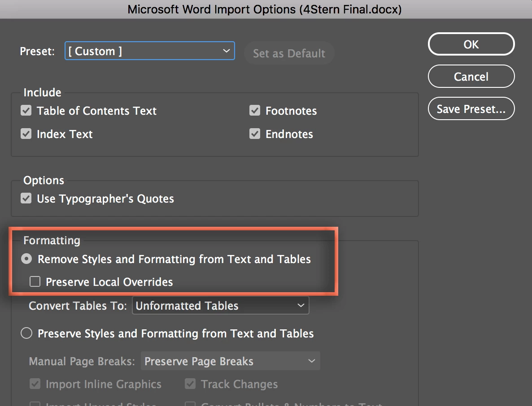Toggle the Endnotes checkbox

255,134
